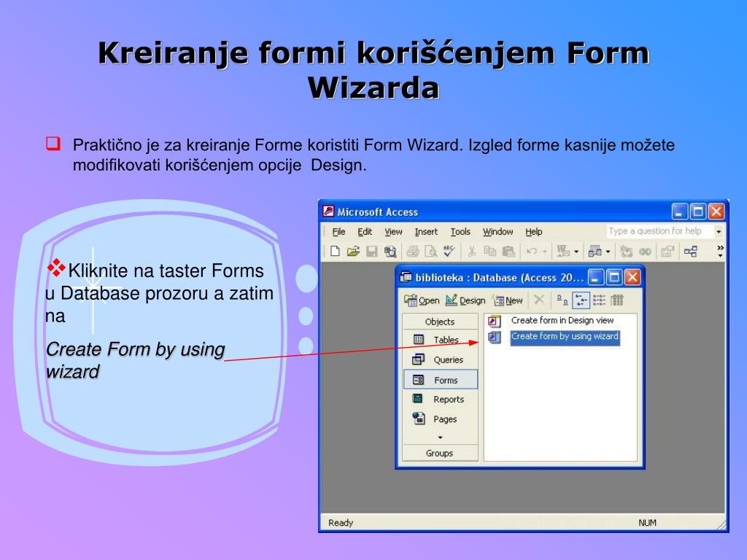Click the Copy toolbar icon
The width and height of the screenshot is (747, 560).
pos(489,251)
